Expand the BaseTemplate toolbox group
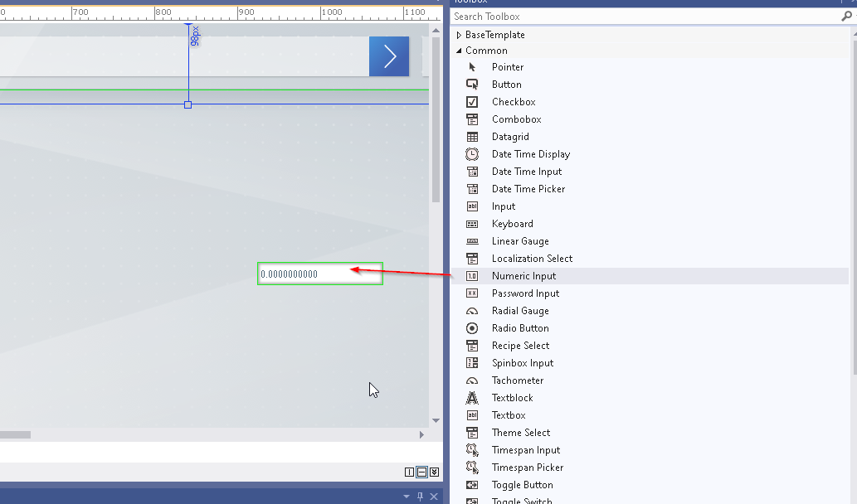The image size is (857, 504). pos(459,35)
